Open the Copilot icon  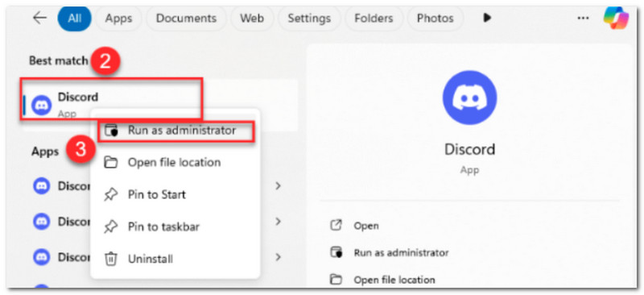(x=616, y=18)
